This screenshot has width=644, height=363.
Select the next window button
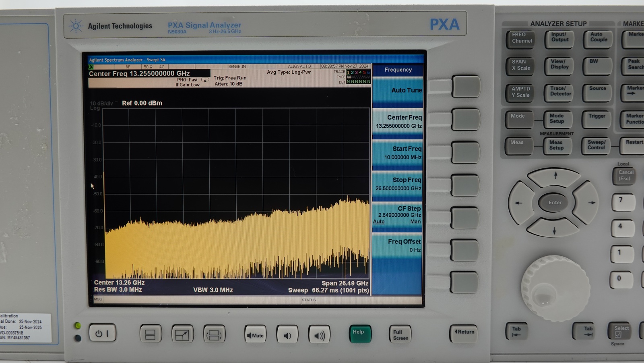pyautogui.click(x=214, y=334)
